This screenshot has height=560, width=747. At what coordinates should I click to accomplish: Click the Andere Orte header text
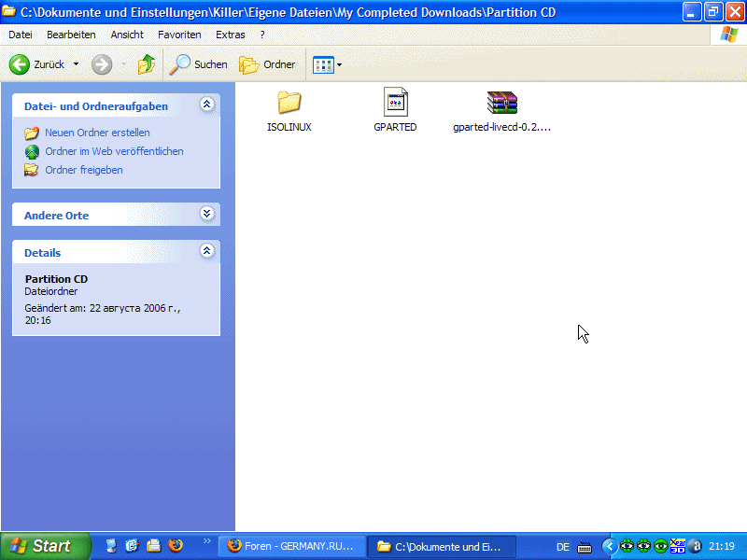(x=56, y=216)
